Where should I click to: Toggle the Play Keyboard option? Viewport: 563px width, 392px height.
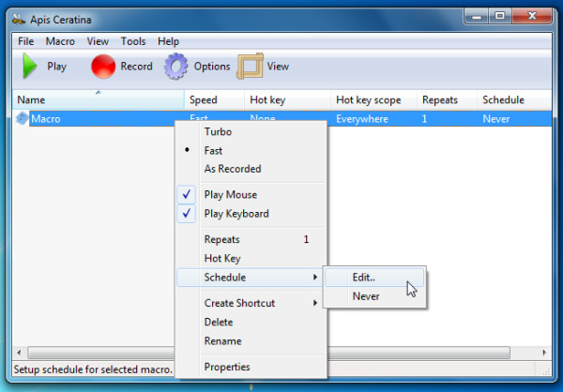[251, 214]
